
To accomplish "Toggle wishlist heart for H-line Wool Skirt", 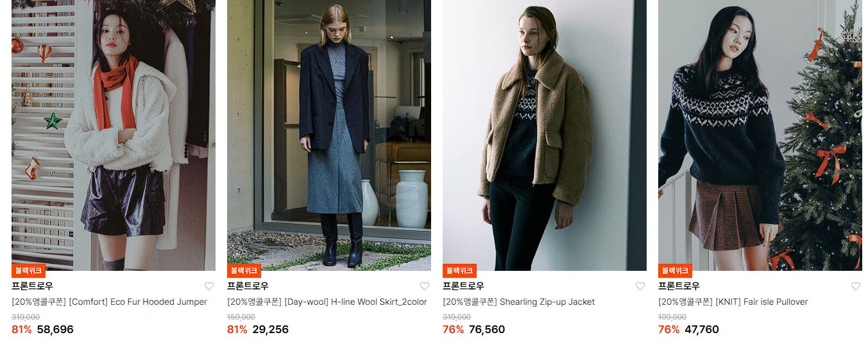I will click(424, 286).
